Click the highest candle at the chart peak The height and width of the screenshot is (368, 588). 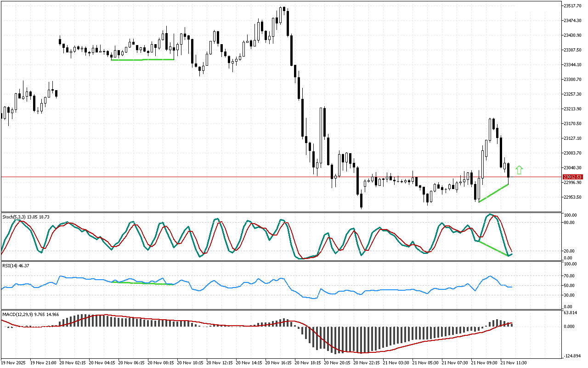pyautogui.click(x=284, y=10)
